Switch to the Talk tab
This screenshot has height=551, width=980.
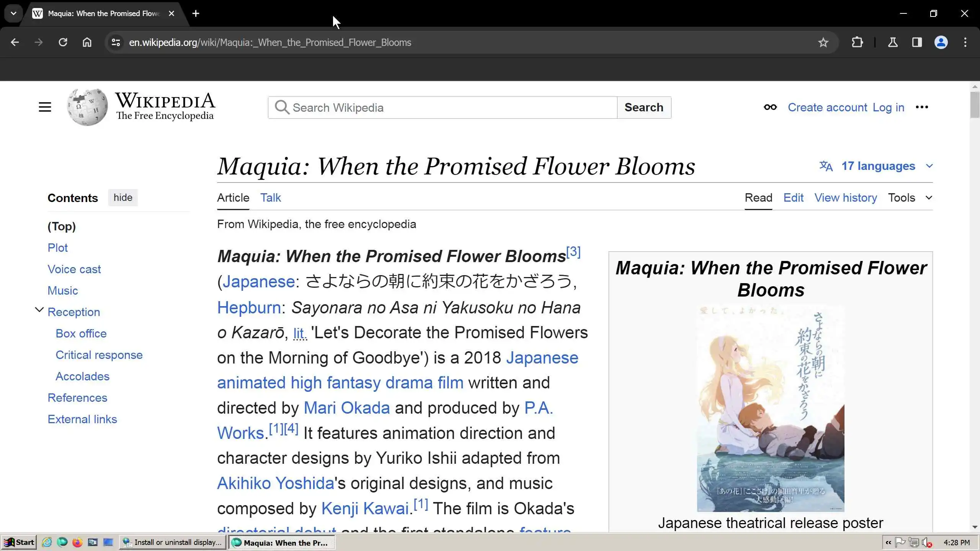(x=270, y=198)
